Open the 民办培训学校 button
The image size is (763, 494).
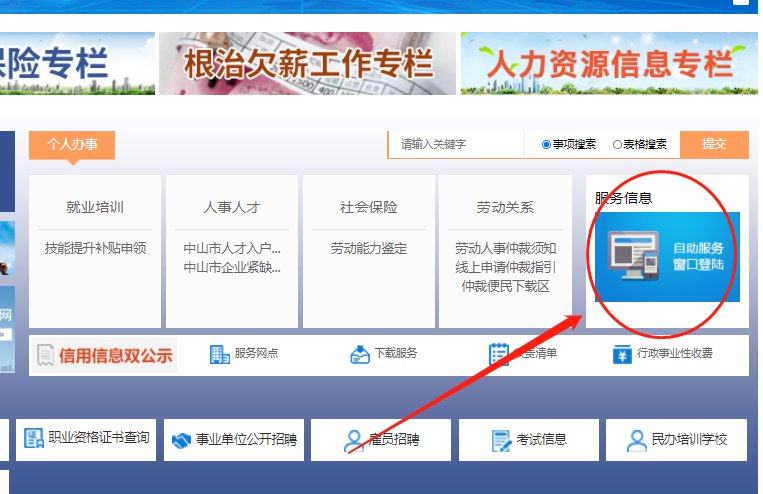[x=676, y=439]
